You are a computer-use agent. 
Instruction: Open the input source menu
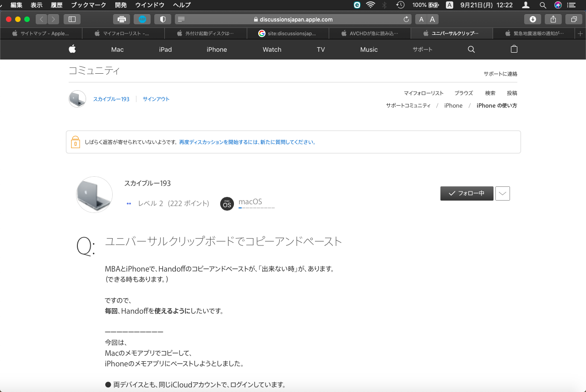coord(450,5)
